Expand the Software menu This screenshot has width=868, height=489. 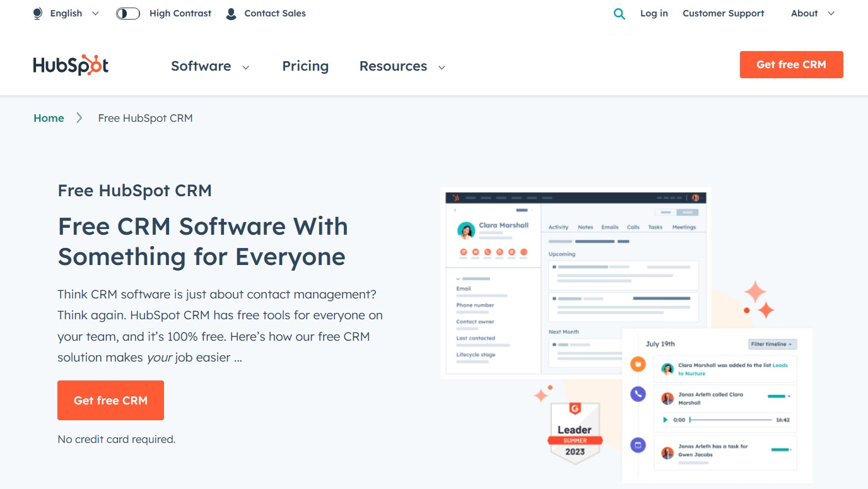pos(210,66)
